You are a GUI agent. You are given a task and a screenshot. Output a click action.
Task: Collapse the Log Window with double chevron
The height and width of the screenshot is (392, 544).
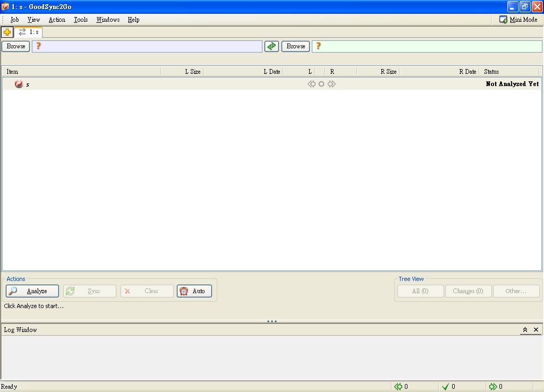[x=525, y=329]
